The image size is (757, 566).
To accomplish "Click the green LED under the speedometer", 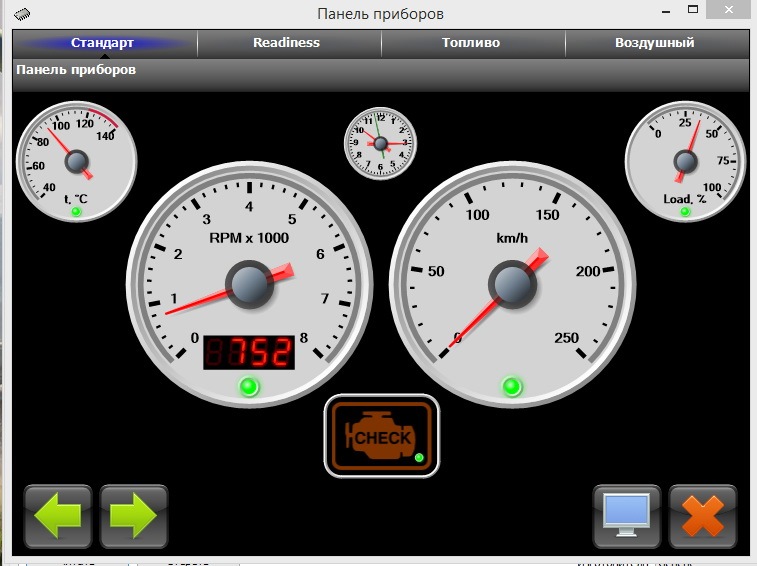I will 512,387.
